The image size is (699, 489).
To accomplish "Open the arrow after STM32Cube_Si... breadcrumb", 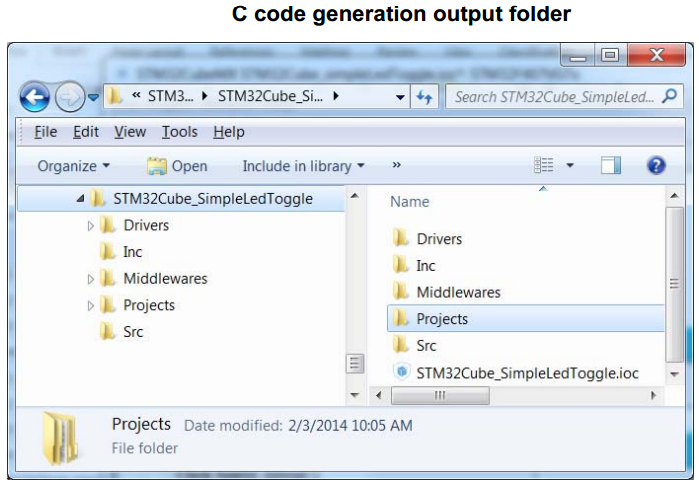I will pyautogui.click(x=336, y=96).
